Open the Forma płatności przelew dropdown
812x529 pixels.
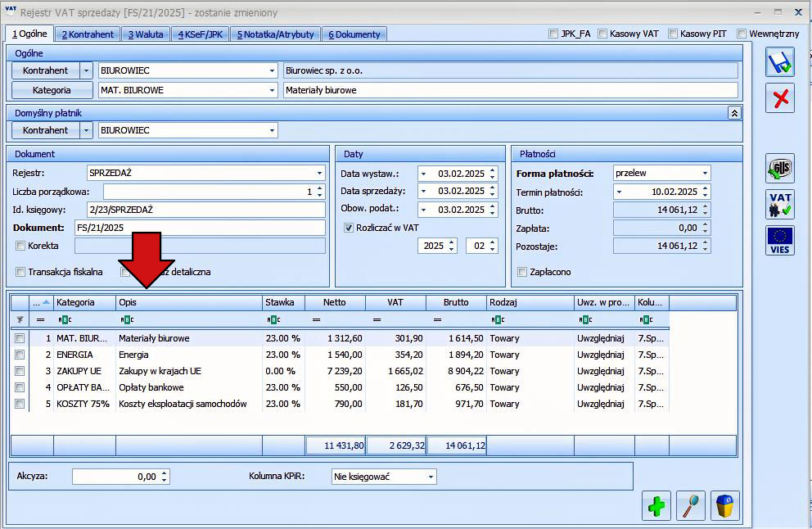[705, 173]
